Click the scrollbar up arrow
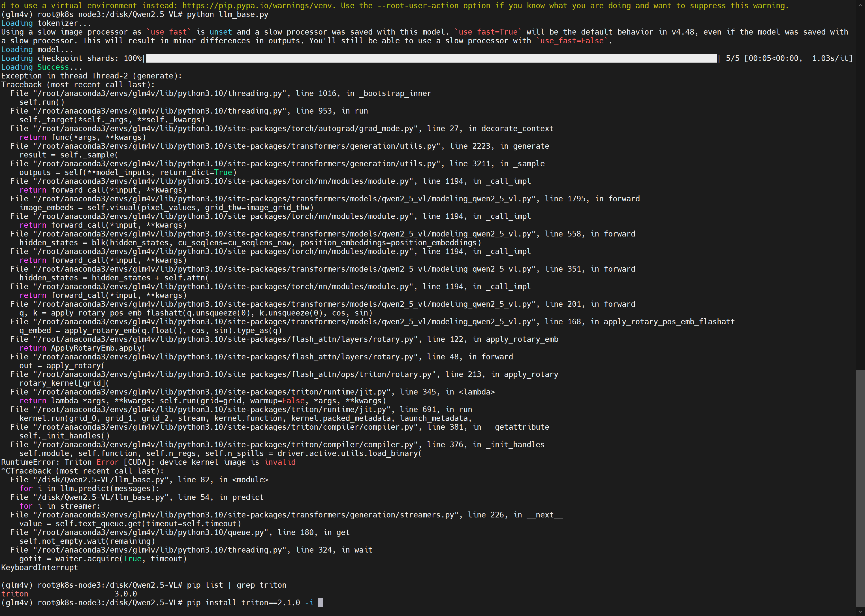Screen dimensions: 865x616 (x=860, y=5)
